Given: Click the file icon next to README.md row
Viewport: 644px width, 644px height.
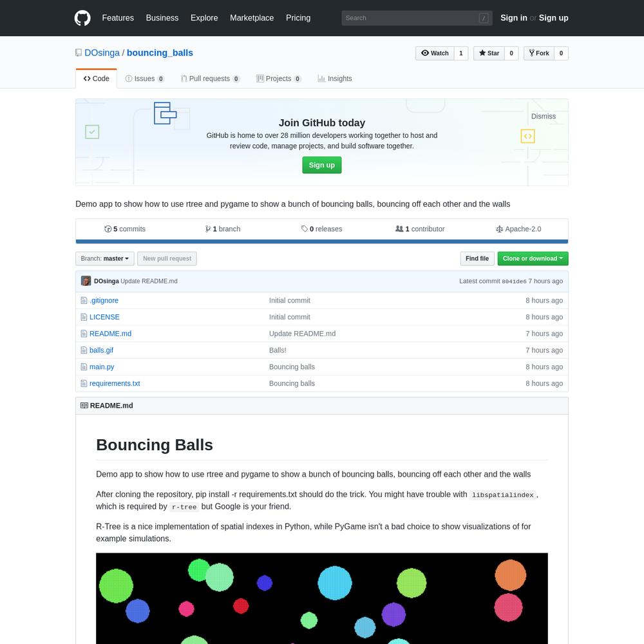Looking at the screenshot, I should pos(84,334).
